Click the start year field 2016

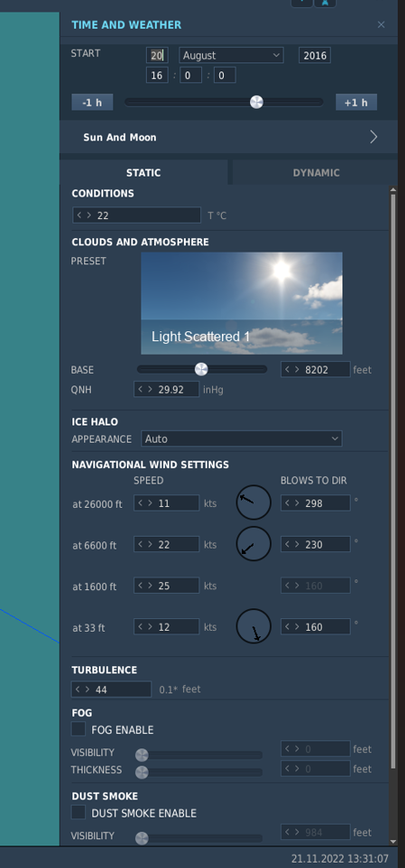[x=314, y=55]
